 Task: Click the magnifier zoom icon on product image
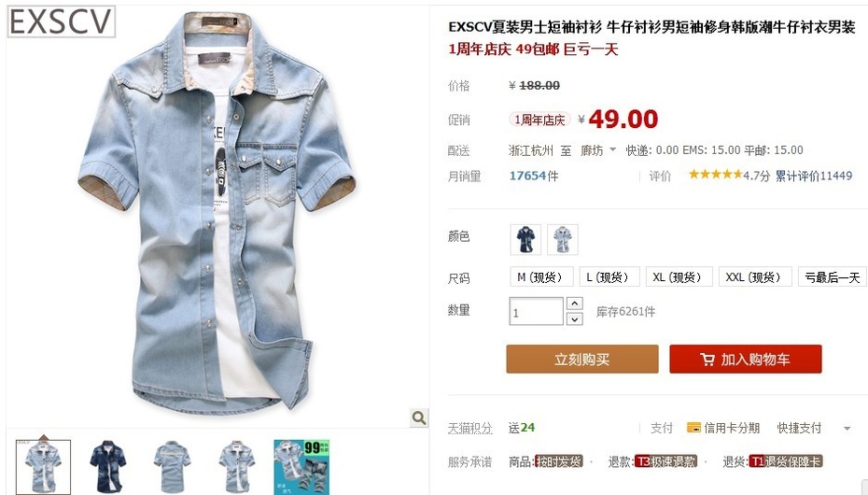tap(419, 417)
